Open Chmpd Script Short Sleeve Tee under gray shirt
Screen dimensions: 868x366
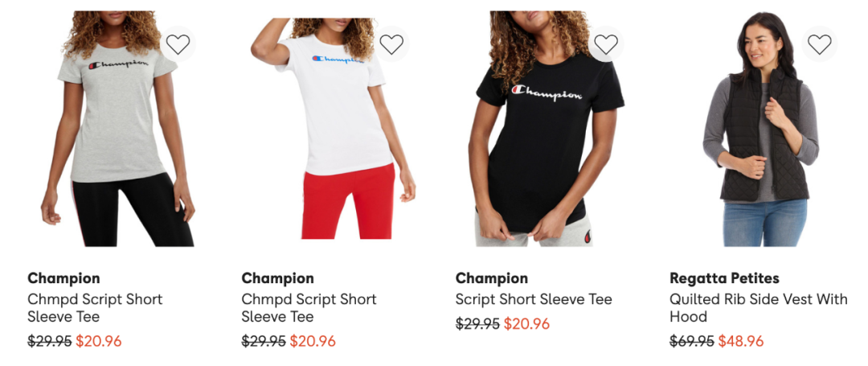pyautogui.click(x=95, y=308)
